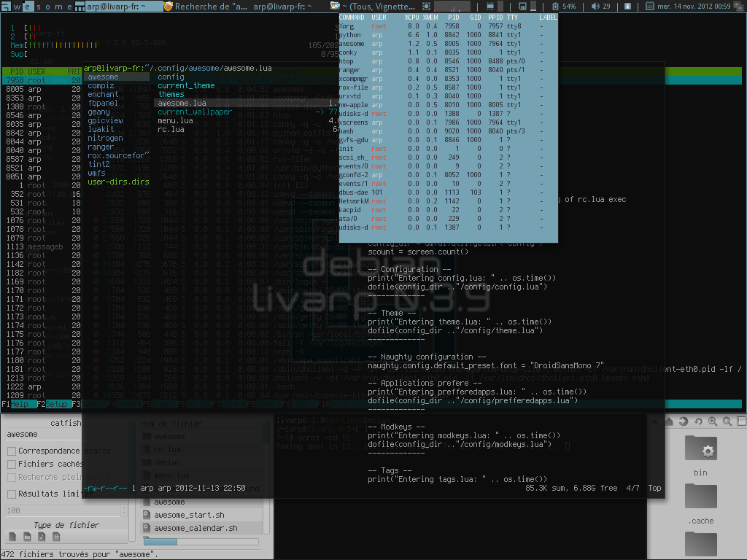Click the disk usage widget icon
The height and width of the screenshot is (560, 747).
pos(522,6)
